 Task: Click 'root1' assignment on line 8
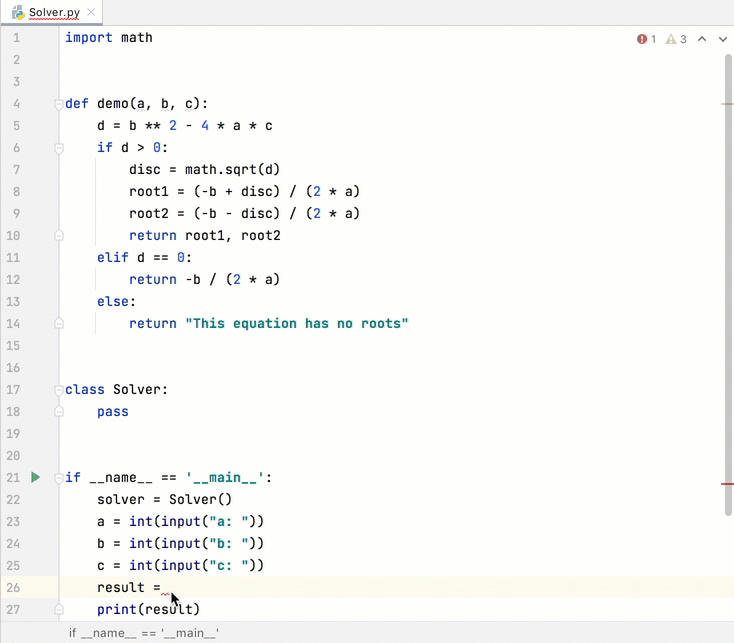click(148, 191)
